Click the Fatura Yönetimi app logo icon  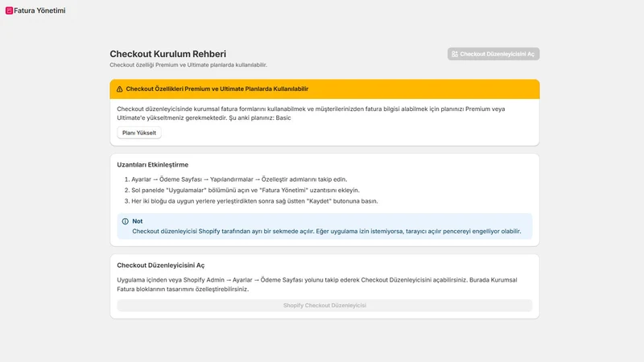click(9, 10)
